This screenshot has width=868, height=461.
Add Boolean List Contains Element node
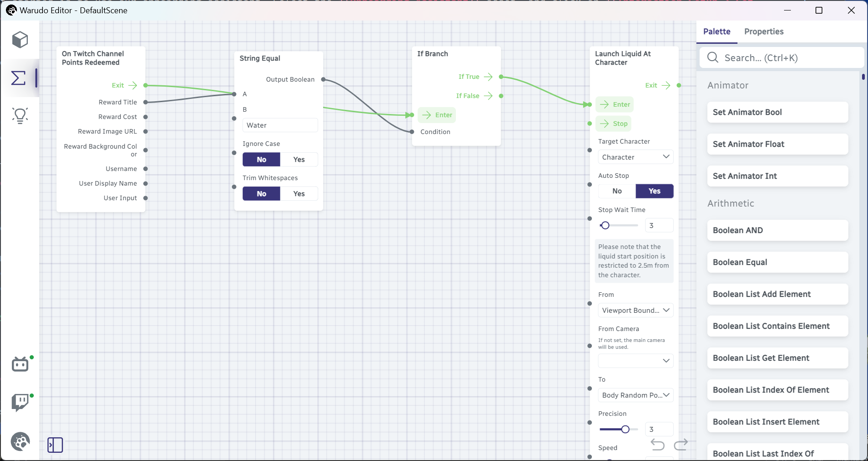pos(777,326)
